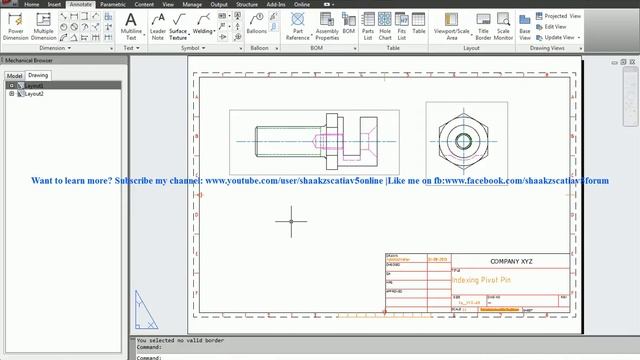Click the BOM tool icon
Image resolution: width=640 pixels, height=360 pixels.
click(x=349, y=24)
